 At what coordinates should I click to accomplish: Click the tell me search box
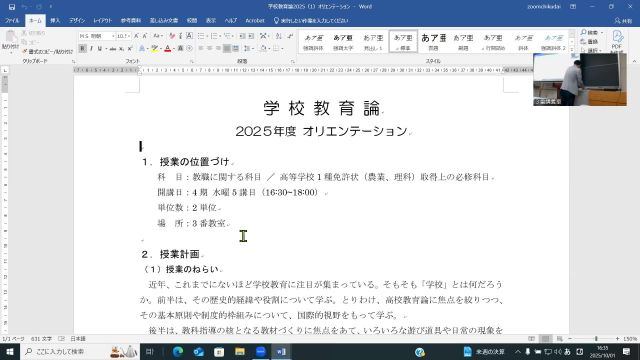[311, 20]
